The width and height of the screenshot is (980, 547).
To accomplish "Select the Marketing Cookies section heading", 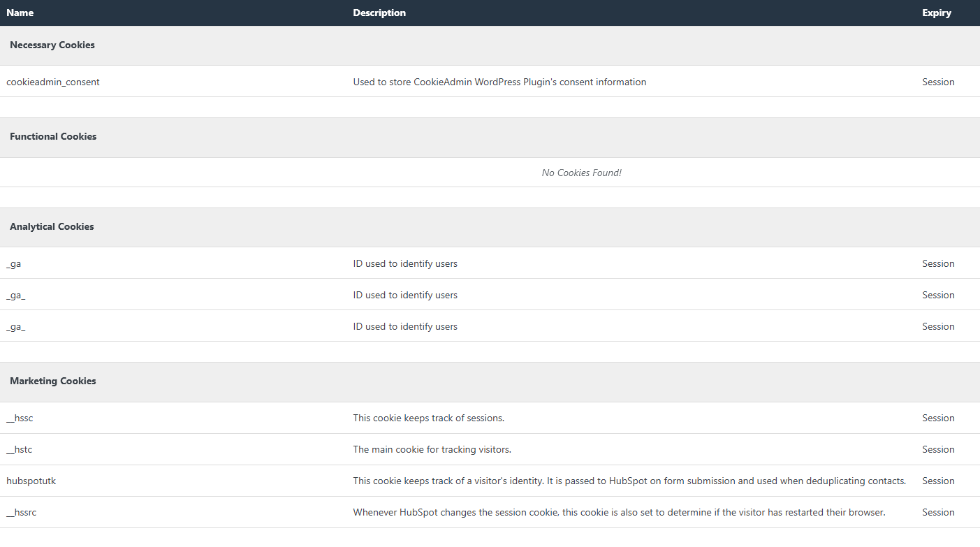I will tap(53, 381).
